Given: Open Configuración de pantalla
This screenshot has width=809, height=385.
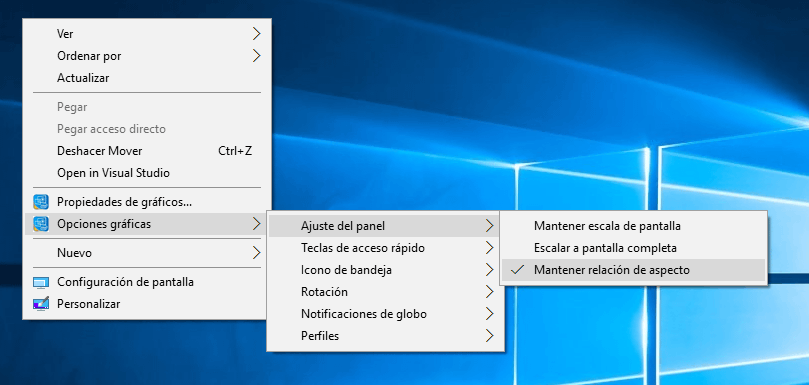Looking at the screenshot, I should point(147,282).
